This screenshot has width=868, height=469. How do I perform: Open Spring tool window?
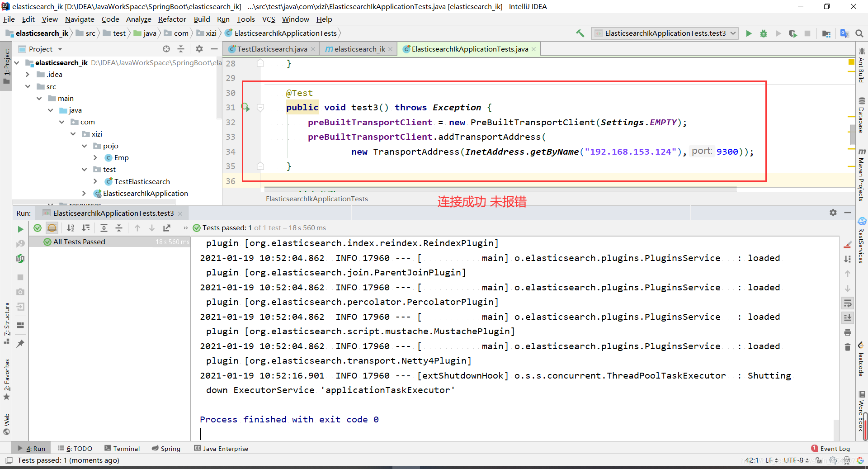point(166,448)
